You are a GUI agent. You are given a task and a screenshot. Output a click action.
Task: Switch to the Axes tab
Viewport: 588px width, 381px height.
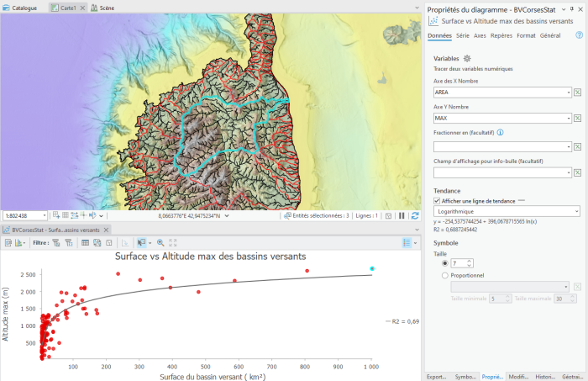[x=480, y=36]
